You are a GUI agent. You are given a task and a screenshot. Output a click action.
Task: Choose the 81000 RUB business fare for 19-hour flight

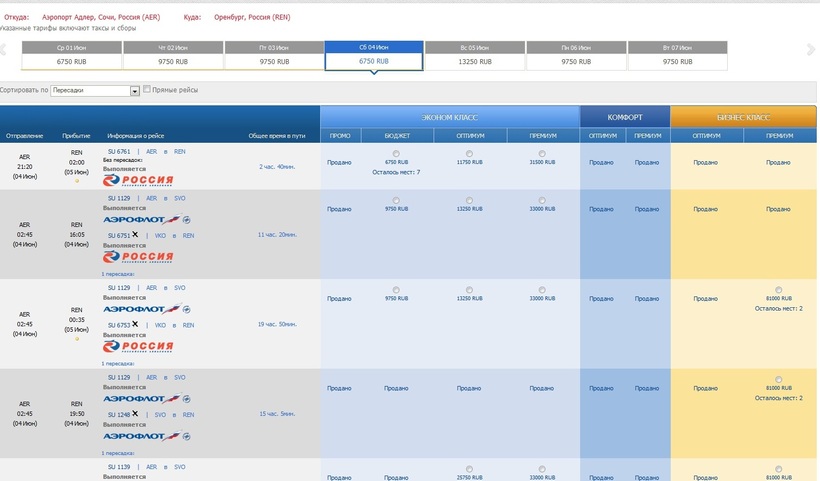click(x=778, y=291)
